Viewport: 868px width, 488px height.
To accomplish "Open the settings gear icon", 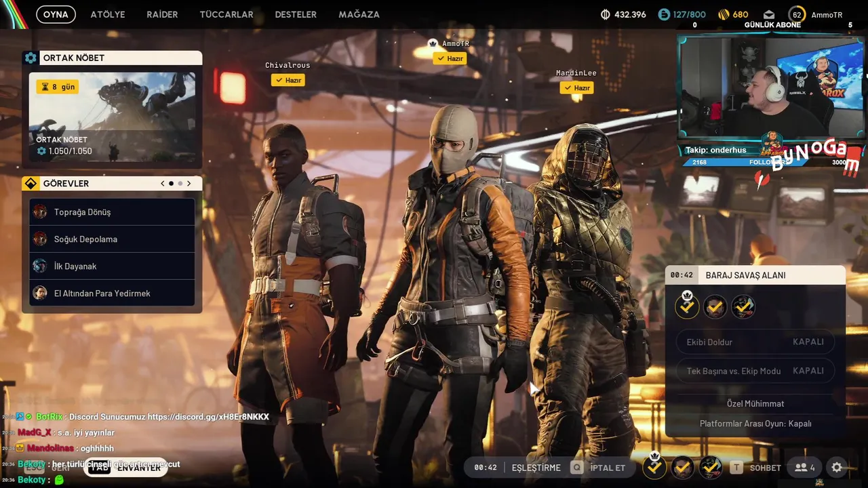I will tap(837, 468).
